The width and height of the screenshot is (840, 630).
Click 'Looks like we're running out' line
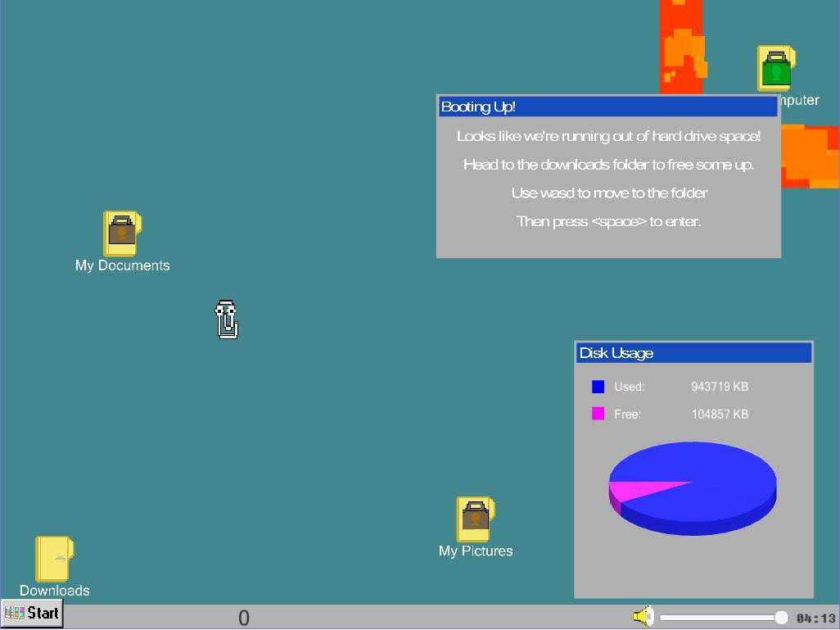click(608, 136)
